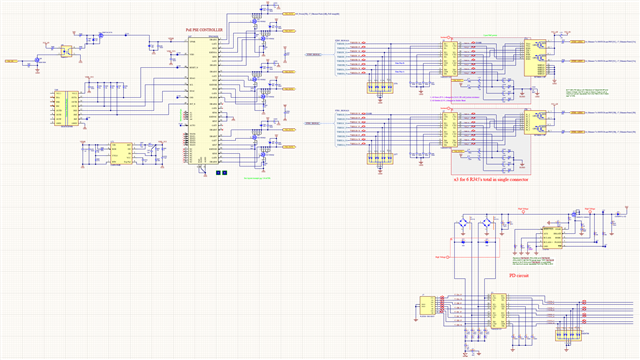
Task: Select the PoE PSE CONTROLLER chip symbol
Action: tap(204, 101)
